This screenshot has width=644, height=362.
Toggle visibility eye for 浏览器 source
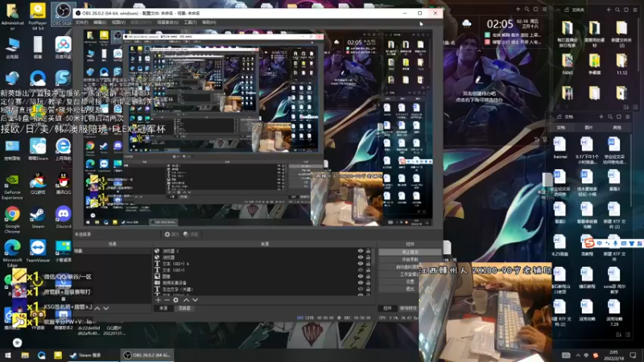pyautogui.click(x=360, y=257)
